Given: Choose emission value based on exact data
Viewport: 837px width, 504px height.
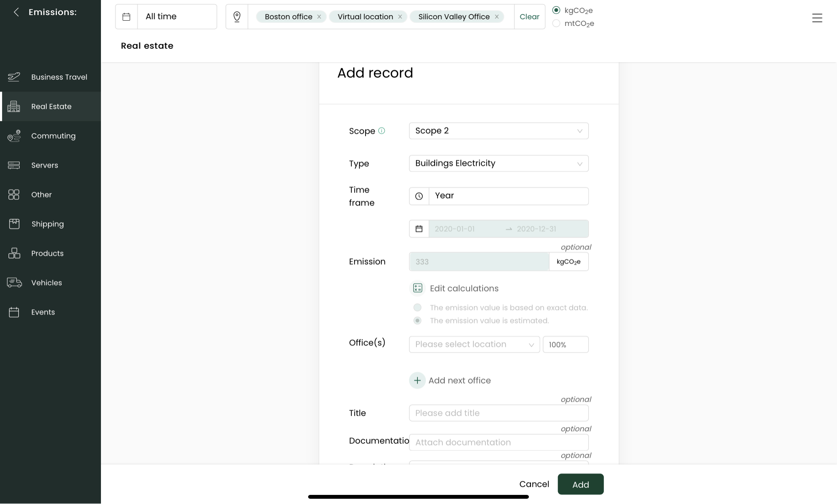Looking at the screenshot, I should (417, 308).
